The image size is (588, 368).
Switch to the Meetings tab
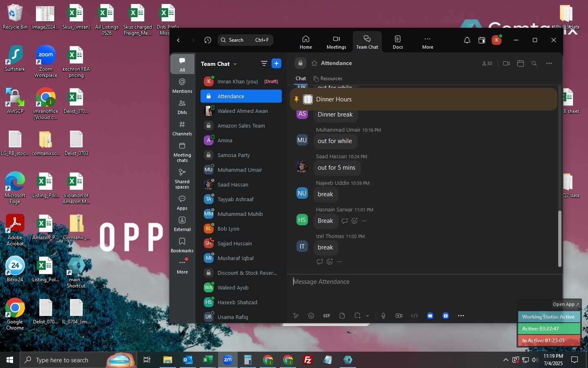pos(336,42)
